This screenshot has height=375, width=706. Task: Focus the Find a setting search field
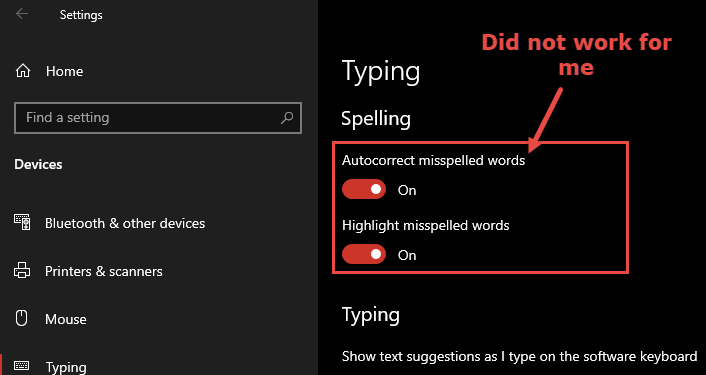click(158, 118)
